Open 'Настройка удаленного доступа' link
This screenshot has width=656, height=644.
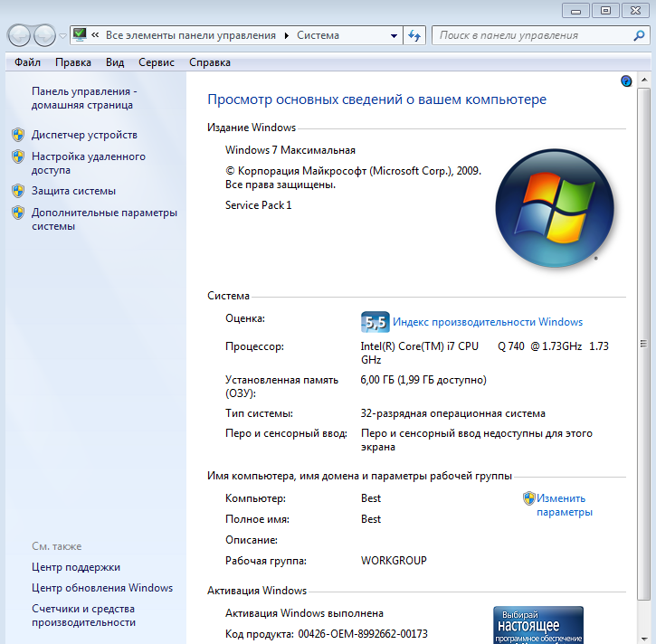coord(89,163)
